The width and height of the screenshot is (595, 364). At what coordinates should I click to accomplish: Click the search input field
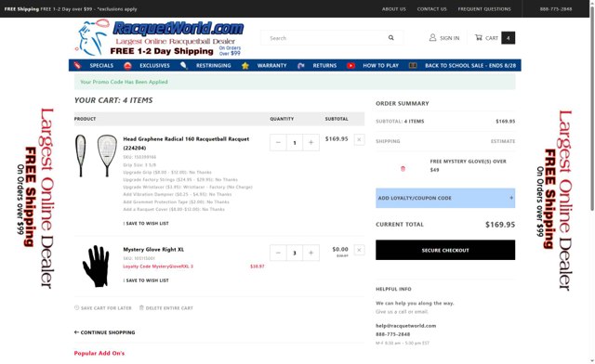click(x=326, y=38)
